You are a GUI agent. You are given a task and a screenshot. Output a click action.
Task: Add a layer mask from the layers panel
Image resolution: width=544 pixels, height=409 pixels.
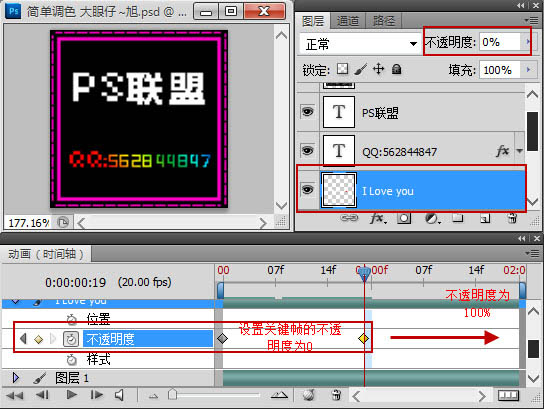pyautogui.click(x=404, y=218)
